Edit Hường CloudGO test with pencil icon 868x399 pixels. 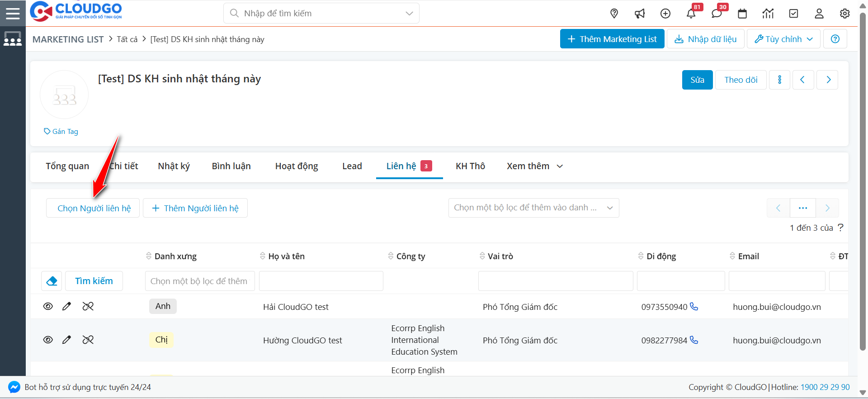[66, 340]
